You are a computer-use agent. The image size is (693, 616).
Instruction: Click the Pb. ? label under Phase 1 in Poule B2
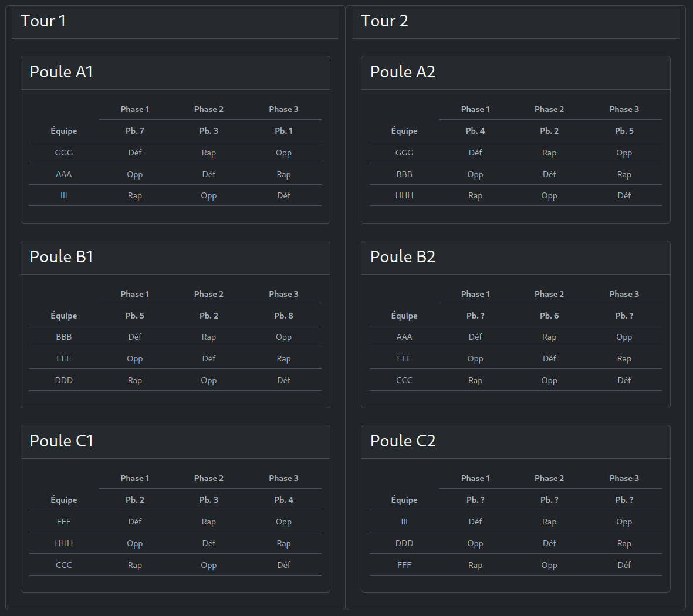(475, 315)
